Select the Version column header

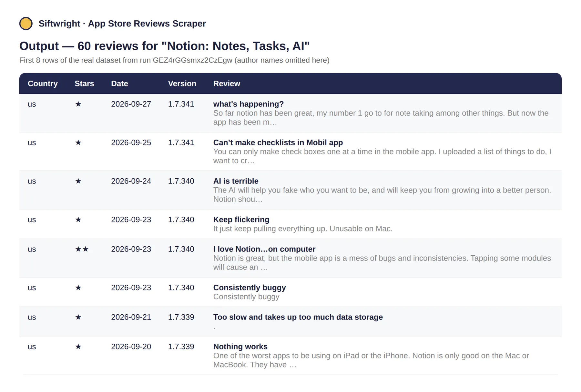coord(182,83)
